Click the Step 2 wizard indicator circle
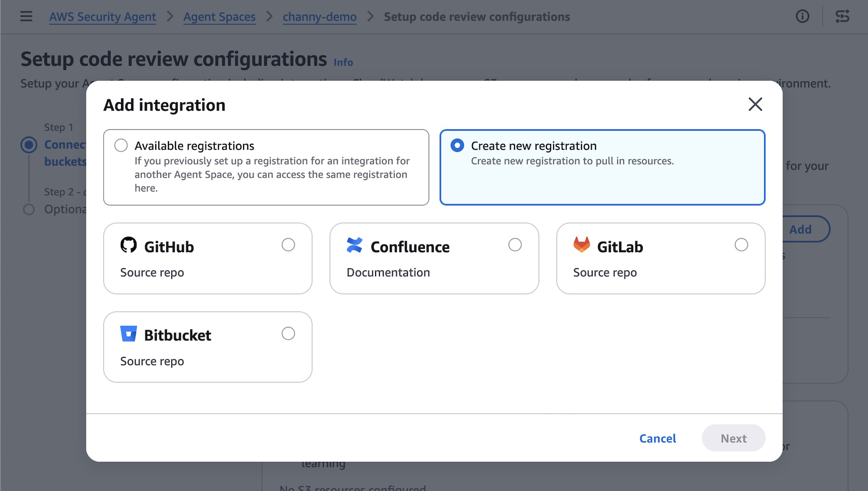The image size is (868, 491). click(29, 209)
